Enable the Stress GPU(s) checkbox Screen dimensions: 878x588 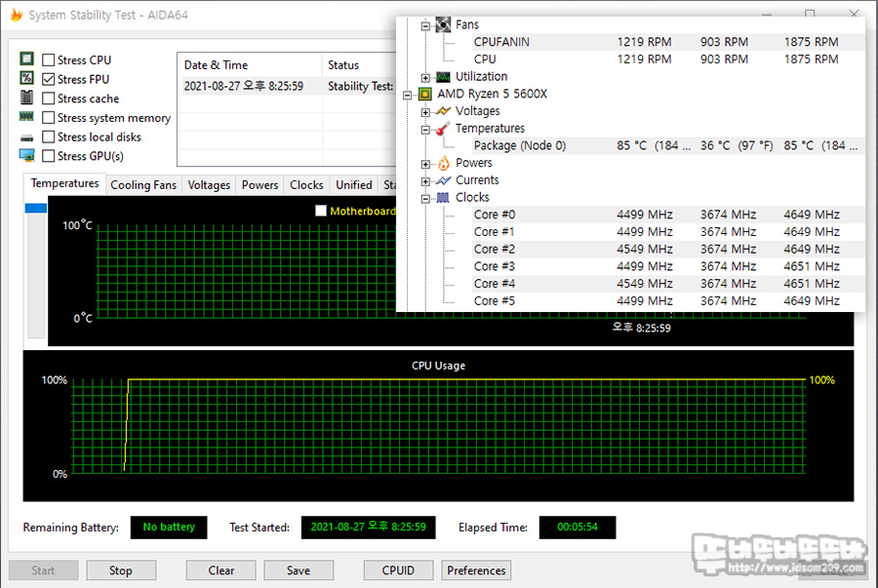[x=49, y=155]
